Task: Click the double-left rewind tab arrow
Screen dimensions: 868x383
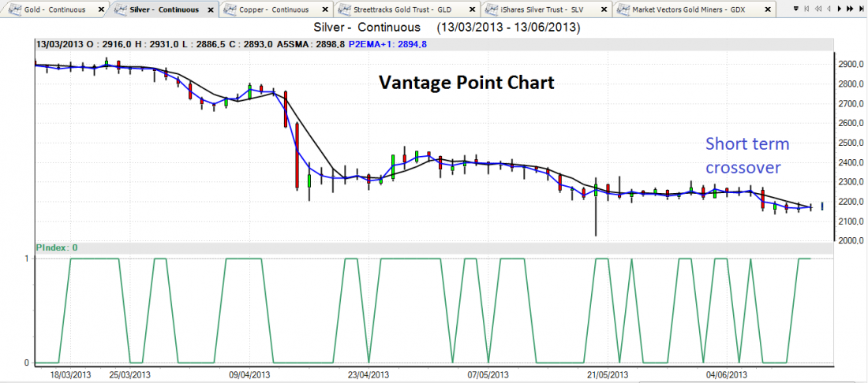Action: [x=818, y=9]
